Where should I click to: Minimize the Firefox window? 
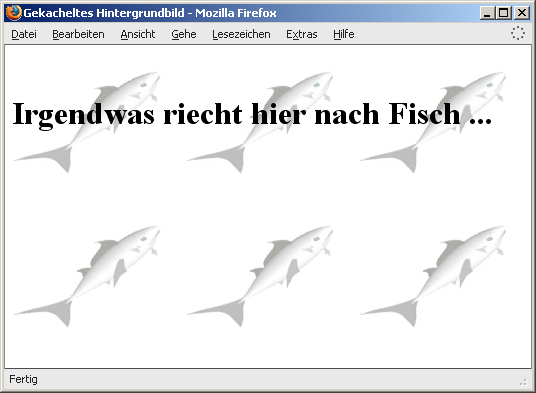point(487,13)
